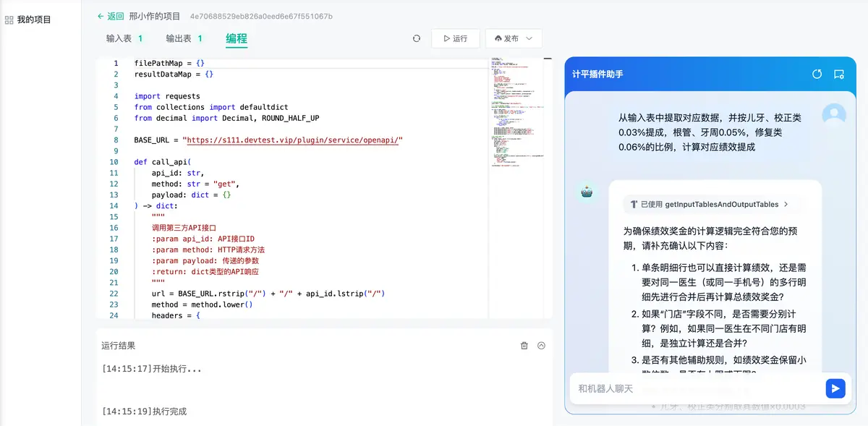Click the 'filePathMap = {}' code line

pos(169,63)
